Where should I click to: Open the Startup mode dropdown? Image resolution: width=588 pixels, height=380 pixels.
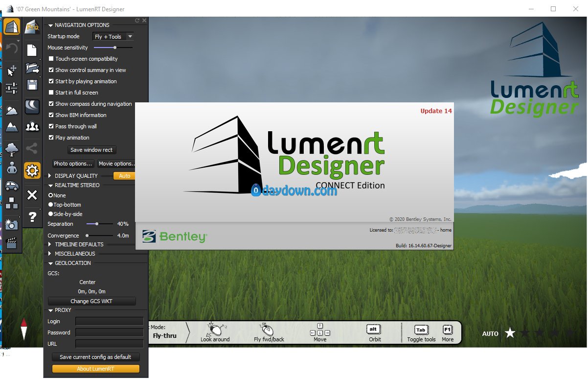(113, 37)
